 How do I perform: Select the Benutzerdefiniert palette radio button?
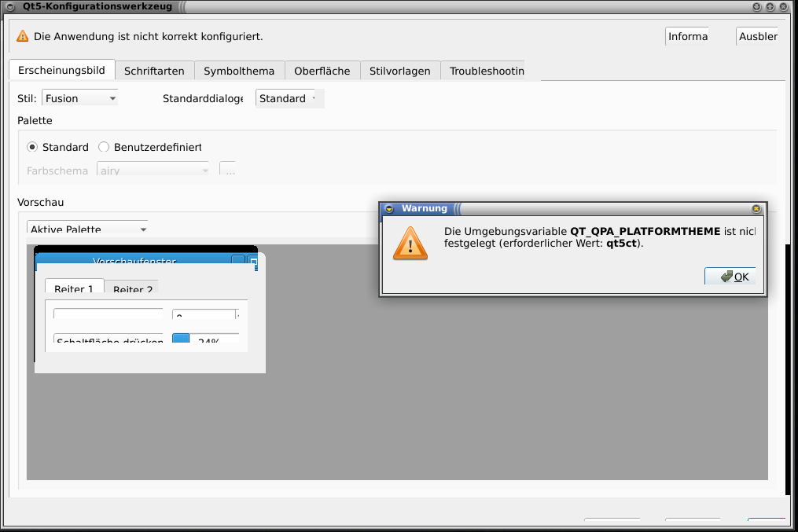104,147
